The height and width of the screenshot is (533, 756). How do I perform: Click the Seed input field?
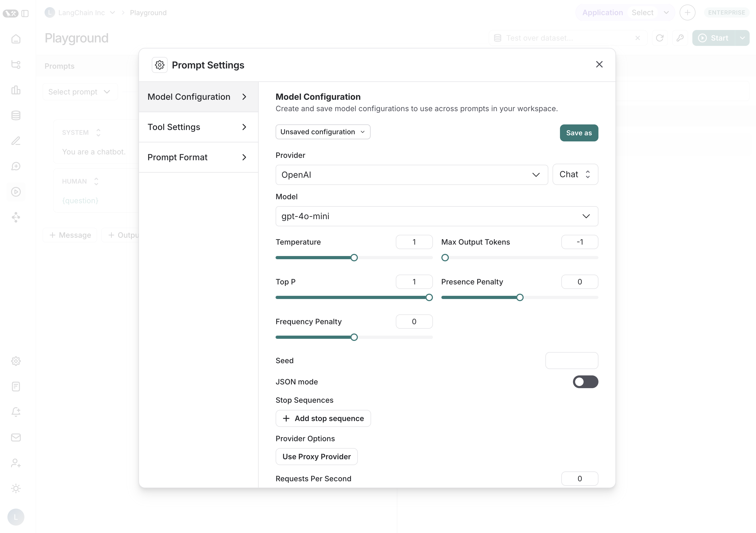click(572, 360)
